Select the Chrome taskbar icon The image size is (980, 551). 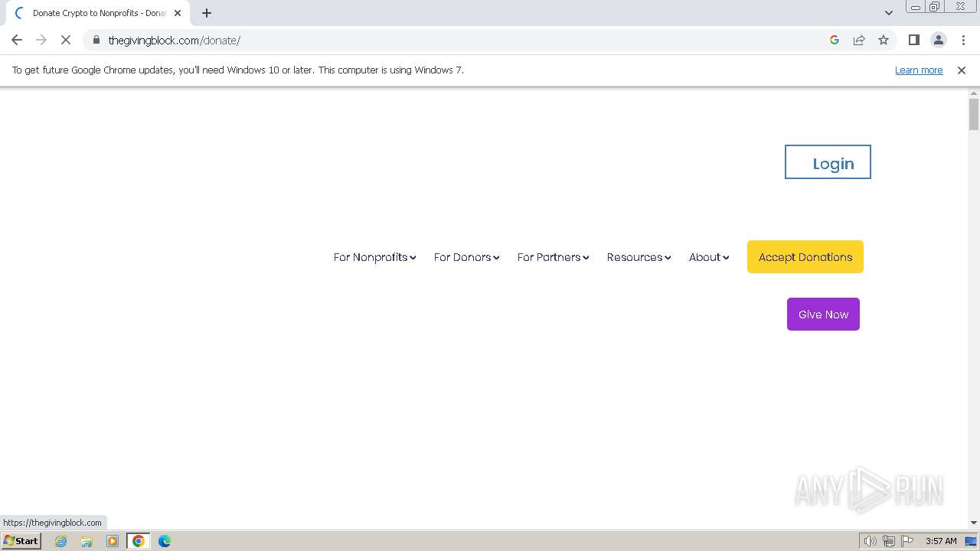(139, 541)
